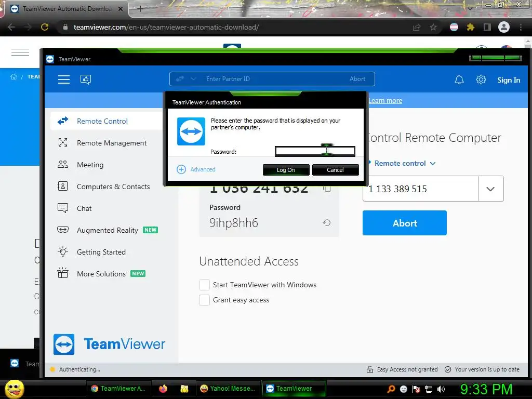Screen dimensions: 532x399
Task: Open the Chrome side panel icon
Action: click(x=487, y=27)
